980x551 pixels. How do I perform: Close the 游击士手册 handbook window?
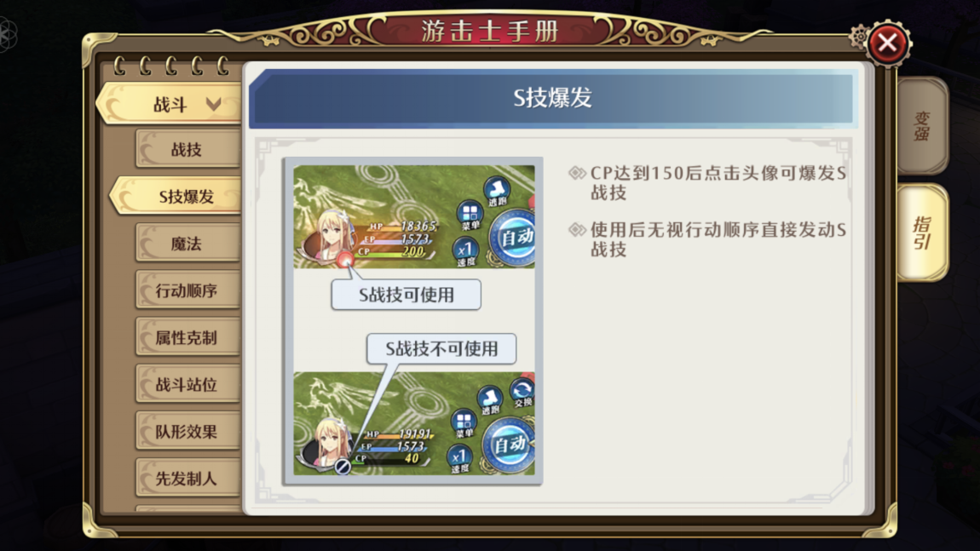(x=887, y=43)
